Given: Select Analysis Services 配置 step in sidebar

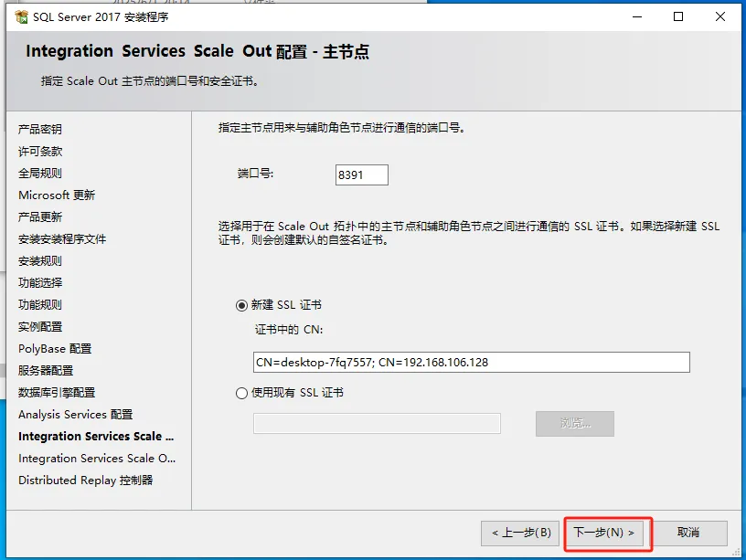Looking at the screenshot, I should [x=75, y=415].
